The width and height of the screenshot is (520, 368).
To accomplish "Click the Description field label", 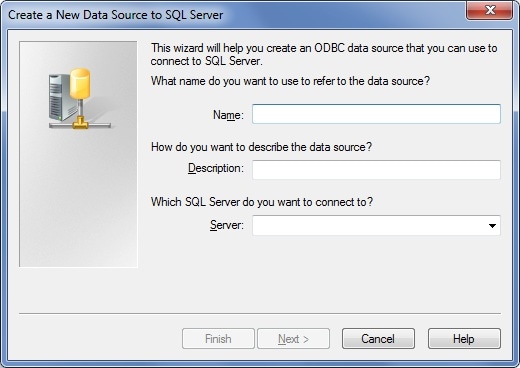I will [x=216, y=168].
